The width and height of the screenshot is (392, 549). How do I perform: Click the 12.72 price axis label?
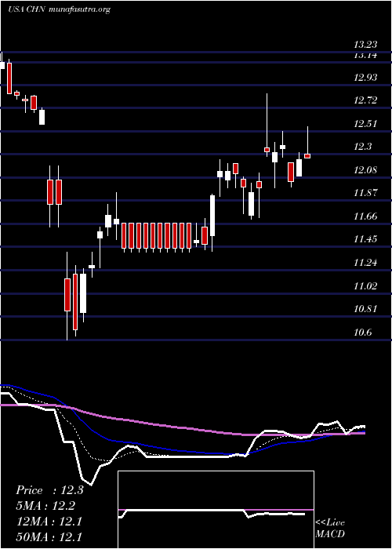point(365,101)
